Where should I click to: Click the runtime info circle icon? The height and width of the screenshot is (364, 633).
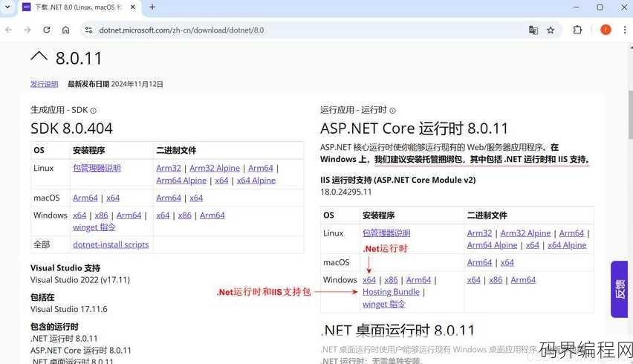pos(392,110)
